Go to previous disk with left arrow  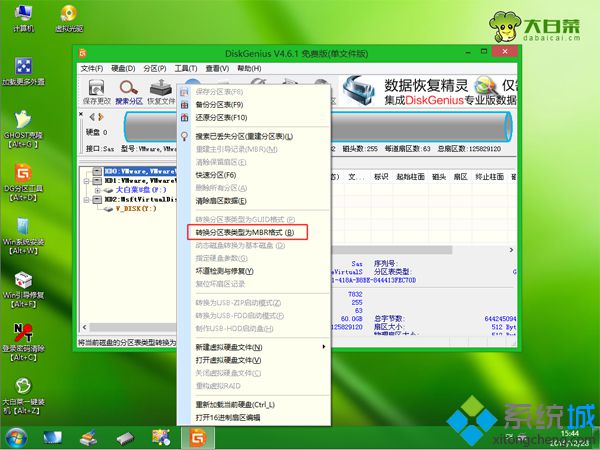(92, 117)
